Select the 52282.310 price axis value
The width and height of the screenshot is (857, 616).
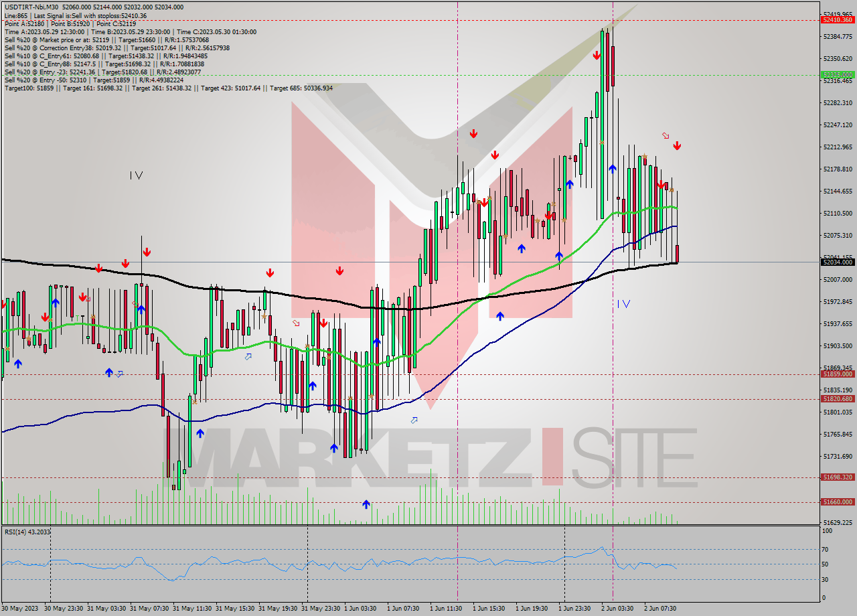[838, 102]
